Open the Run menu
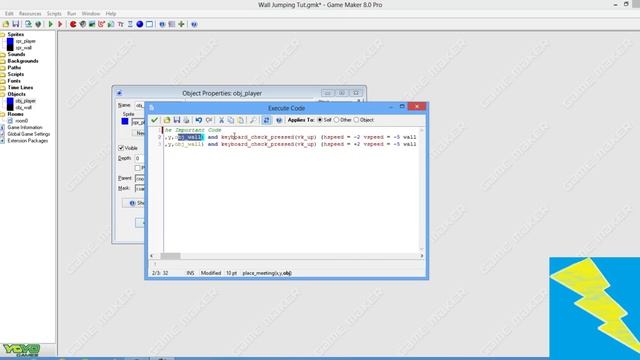 71,13
